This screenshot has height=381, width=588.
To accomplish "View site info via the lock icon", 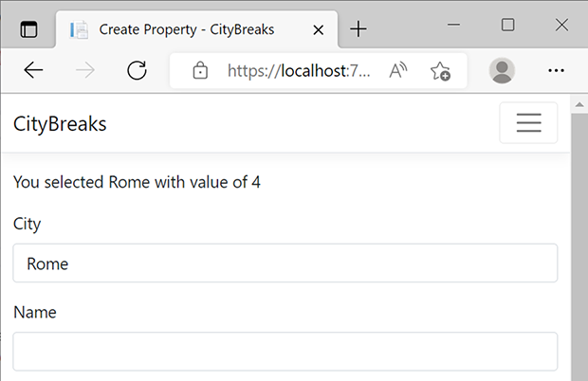I will [x=200, y=70].
